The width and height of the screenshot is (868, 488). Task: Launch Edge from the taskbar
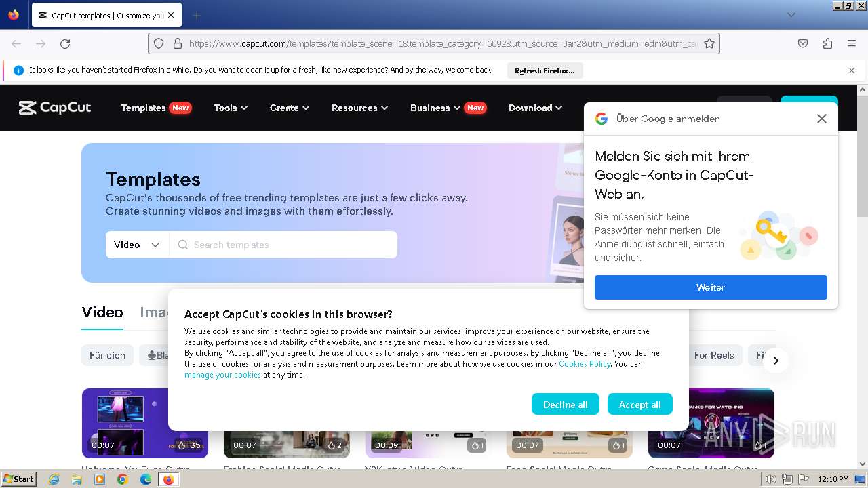(x=146, y=479)
